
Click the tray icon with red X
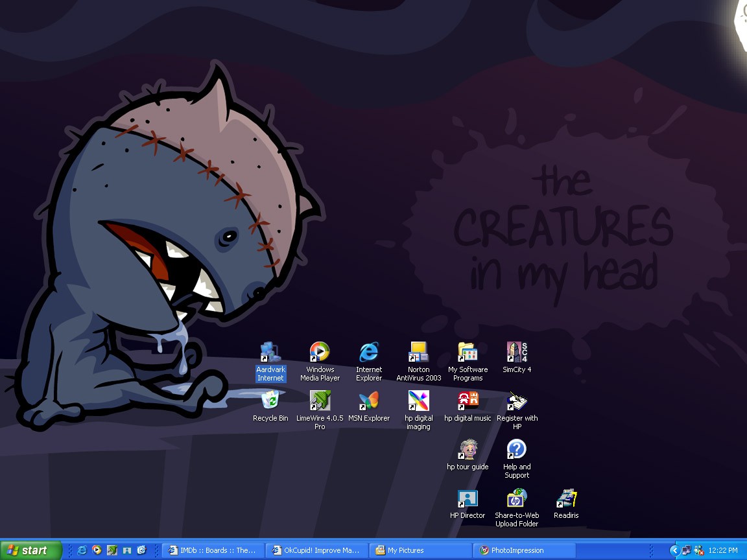699,550
